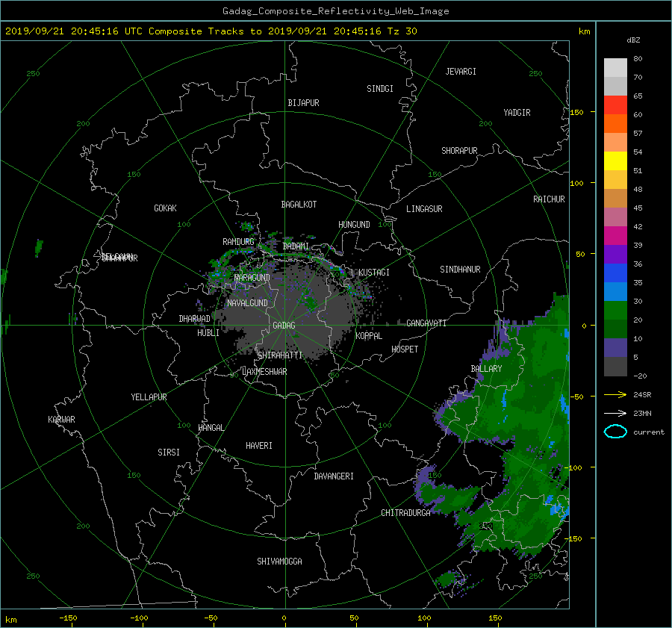Viewport: 672px width, 628px height.
Task: Click the white 23MN track arrow
Action: click(615, 413)
